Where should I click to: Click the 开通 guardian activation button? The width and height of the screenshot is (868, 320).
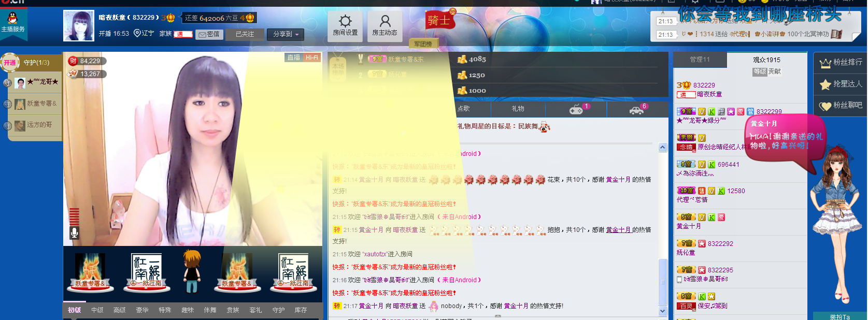click(x=10, y=63)
